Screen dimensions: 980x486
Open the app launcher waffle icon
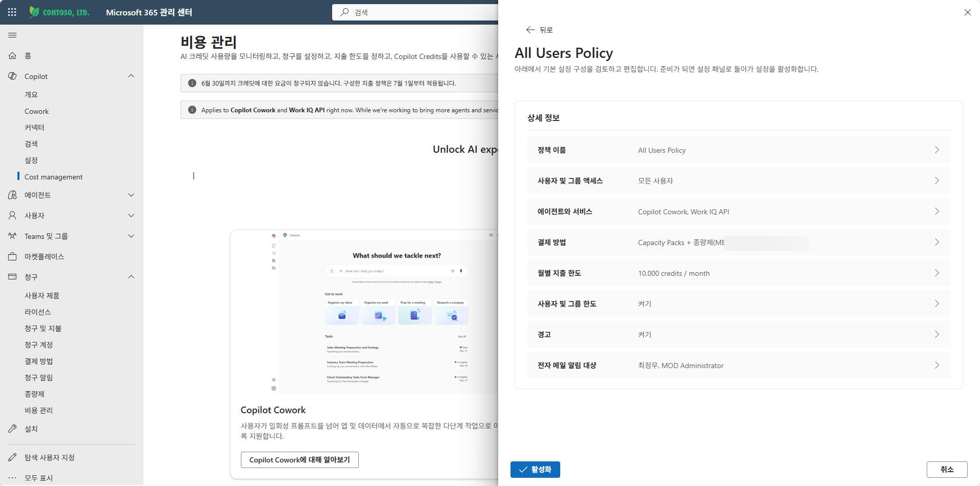pos(12,12)
